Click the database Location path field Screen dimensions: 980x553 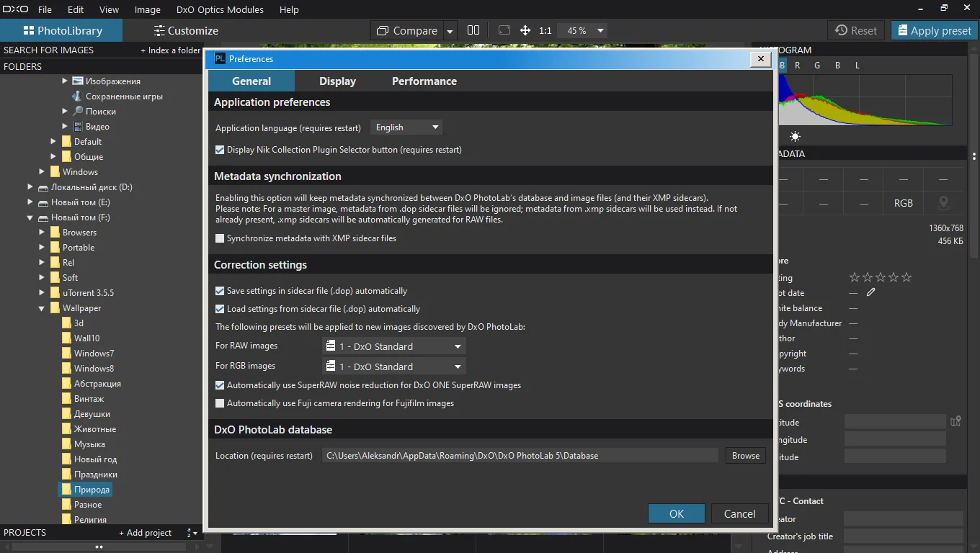(520, 455)
